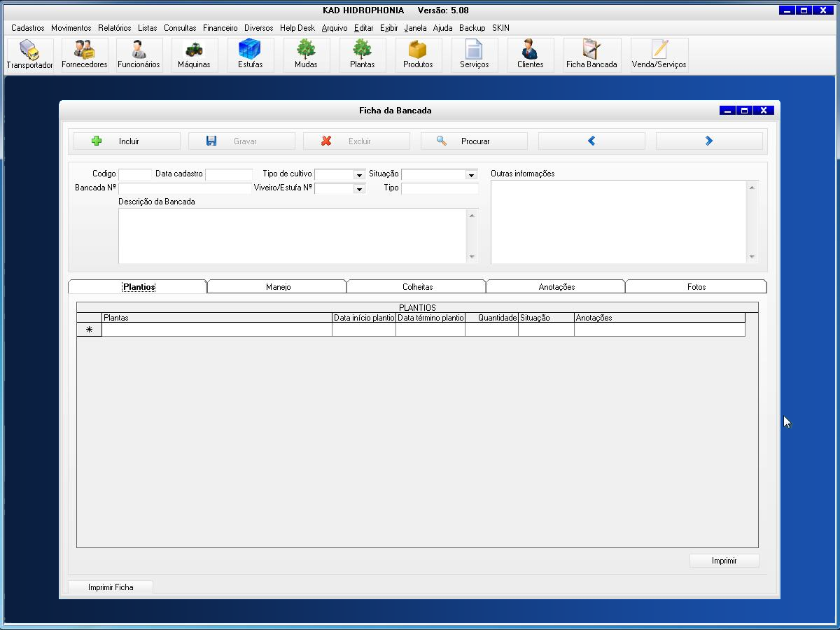Open the Fornecedores toolbar icon

coord(85,55)
